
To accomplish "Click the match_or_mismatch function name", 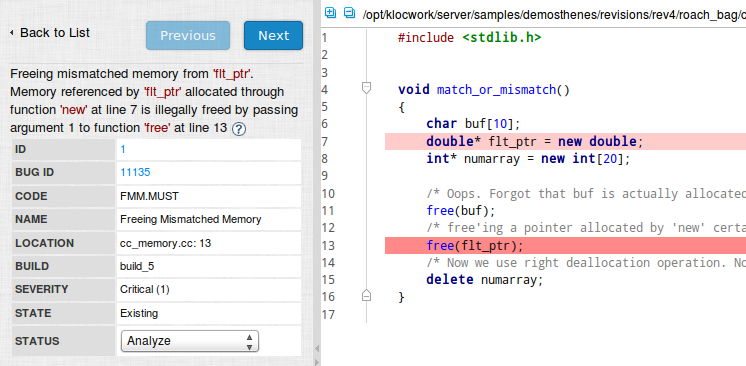I will pyautogui.click(x=496, y=90).
